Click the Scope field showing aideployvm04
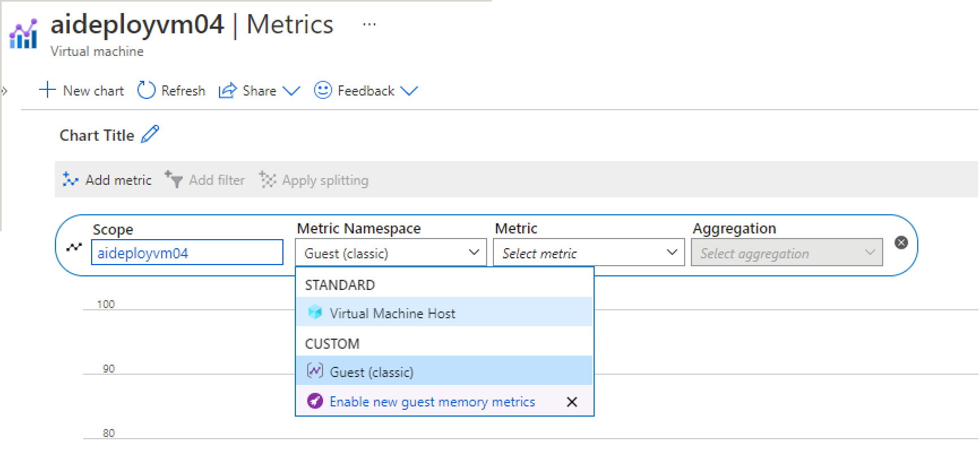This screenshot has height=459, width=980. click(x=187, y=253)
